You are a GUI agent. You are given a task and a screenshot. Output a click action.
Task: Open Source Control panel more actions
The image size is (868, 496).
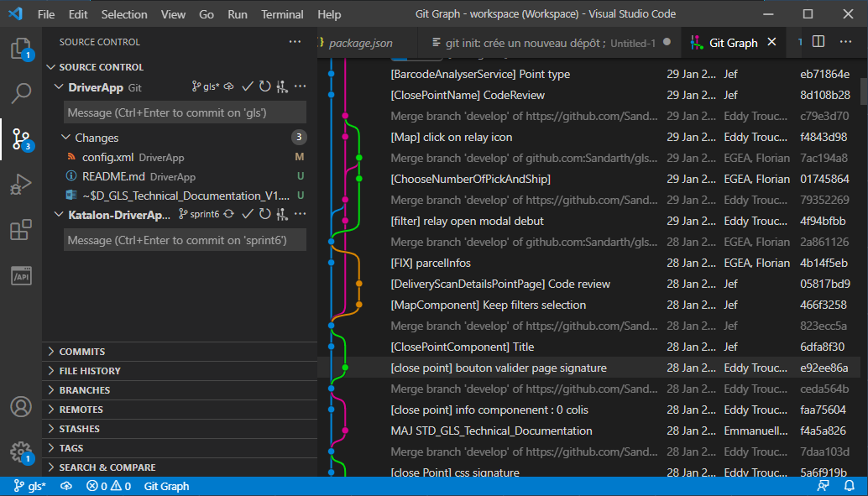pos(295,41)
